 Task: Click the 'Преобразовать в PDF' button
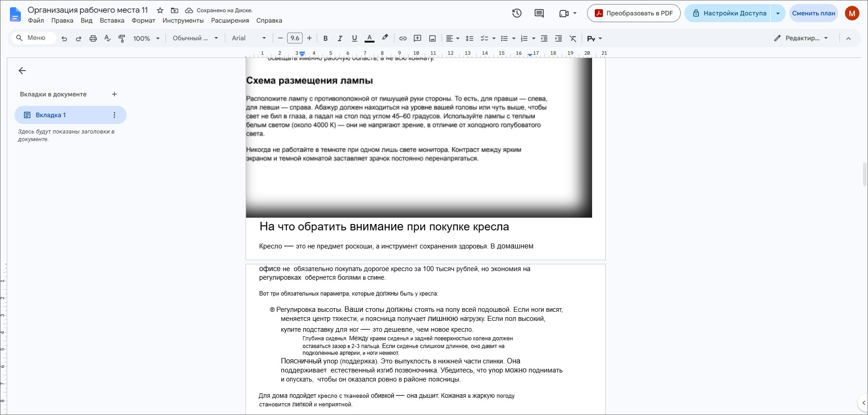click(x=634, y=13)
